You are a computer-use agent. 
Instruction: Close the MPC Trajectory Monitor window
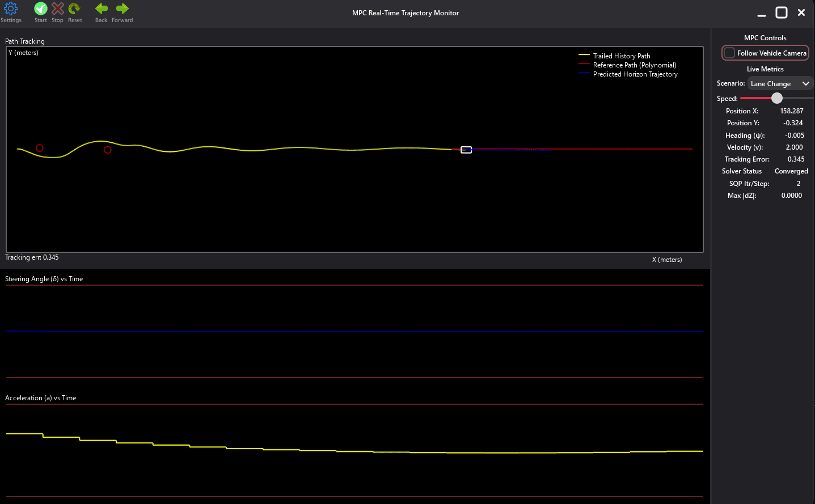(x=801, y=12)
